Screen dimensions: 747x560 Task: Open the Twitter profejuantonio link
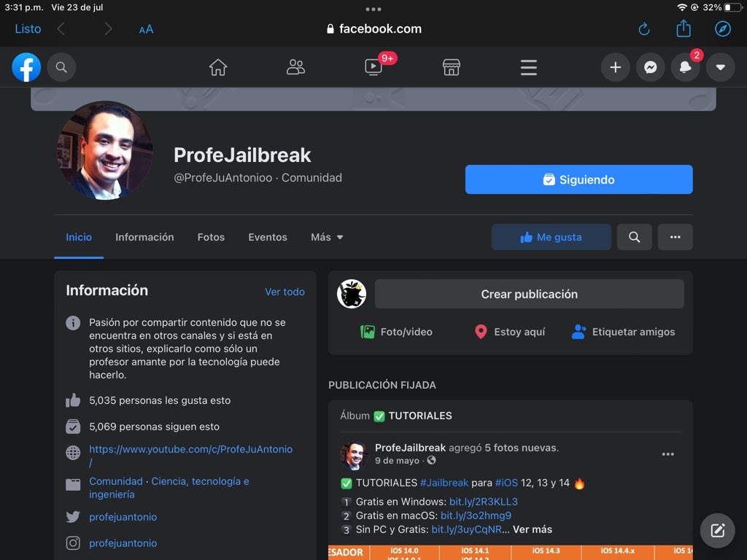pyautogui.click(x=123, y=517)
